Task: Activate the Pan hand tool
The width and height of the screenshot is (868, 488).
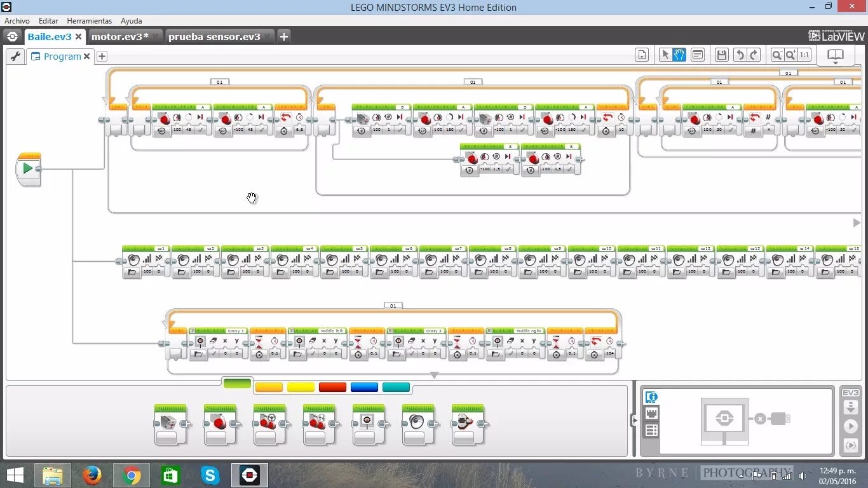Action: pos(679,55)
